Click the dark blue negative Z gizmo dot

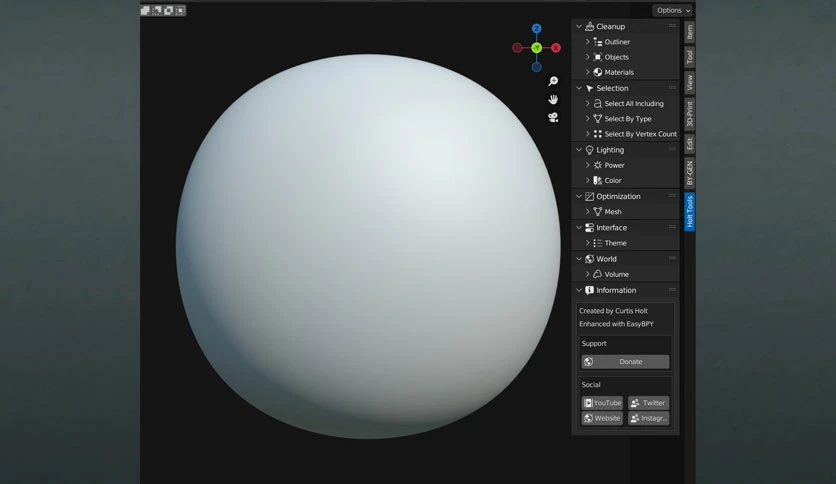coord(536,67)
